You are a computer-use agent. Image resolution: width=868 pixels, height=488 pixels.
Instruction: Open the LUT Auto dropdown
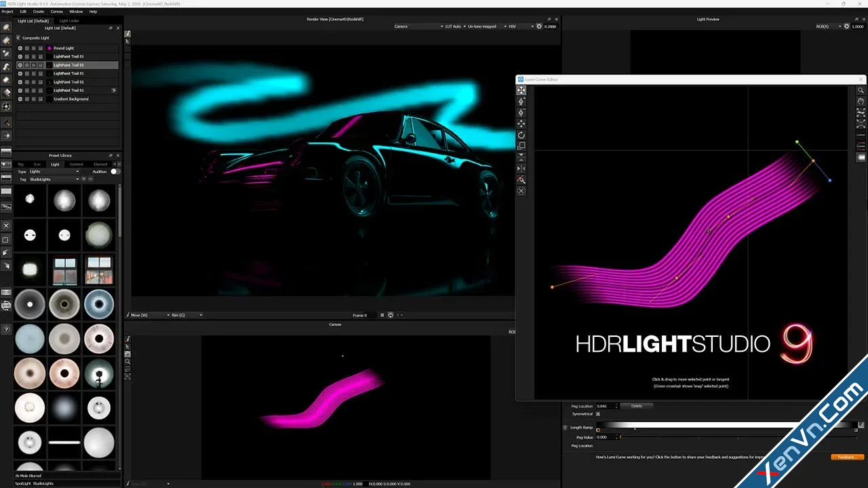coord(455,26)
